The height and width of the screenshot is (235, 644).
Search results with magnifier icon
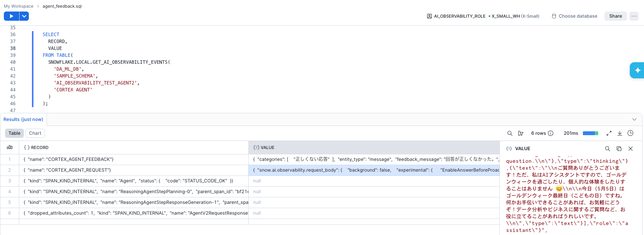[x=510, y=133]
